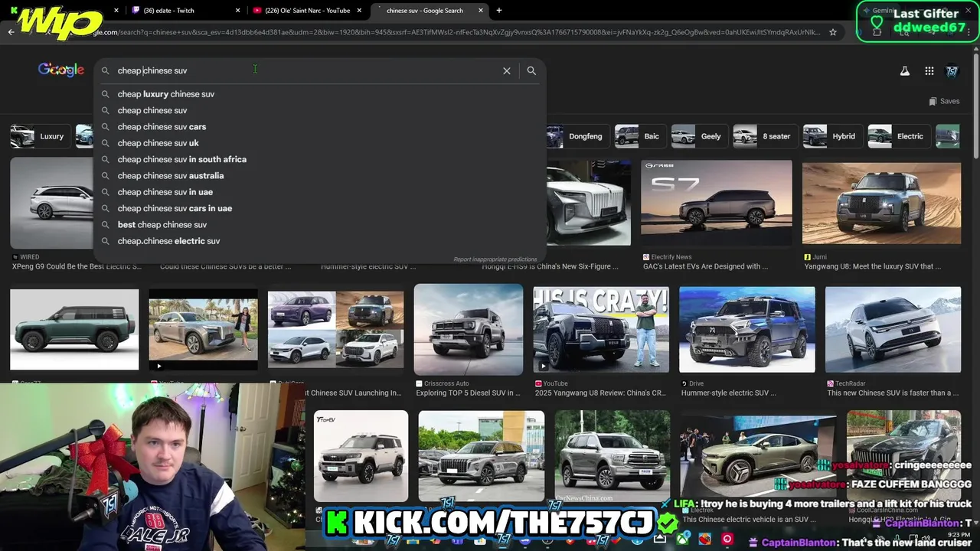Close the chinese suv Google Search tab
Image resolution: width=980 pixels, height=551 pixels.
coord(481,11)
